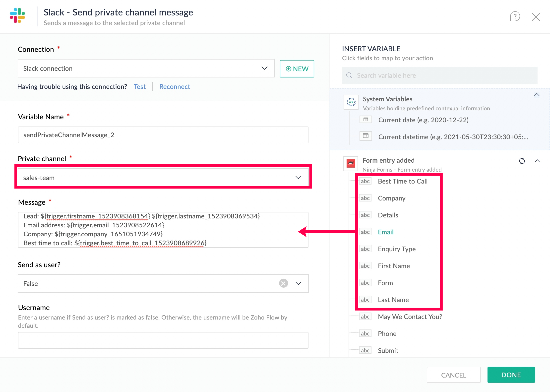Collapse the System Variables section
This screenshot has height=392, width=550.
tap(537, 95)
